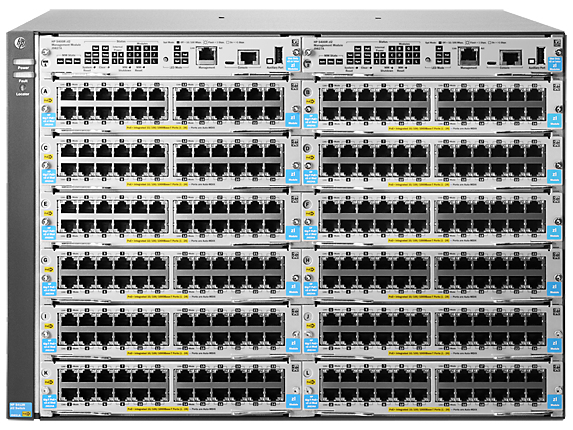Click the slot A module label
Image resolution: width=573 pixels, height=430 pixels.
pos(45,91)
